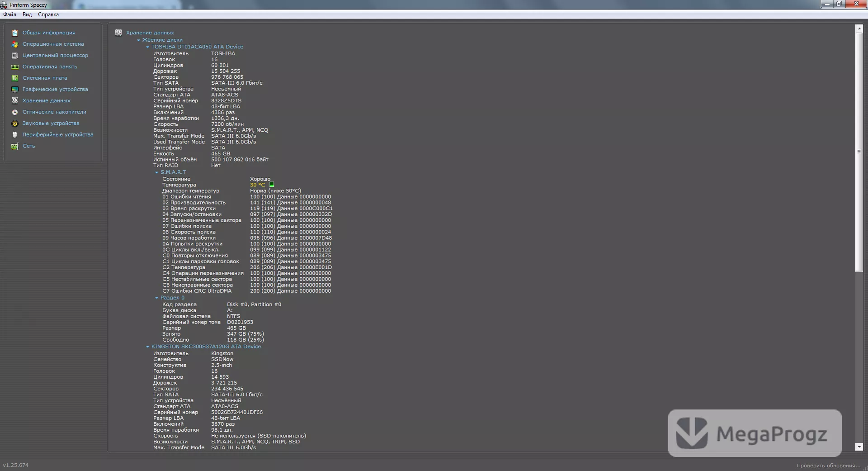Click the Графические устройства monitor icon
This screenshot has width=868, height=471.
[x=15, y=89]
